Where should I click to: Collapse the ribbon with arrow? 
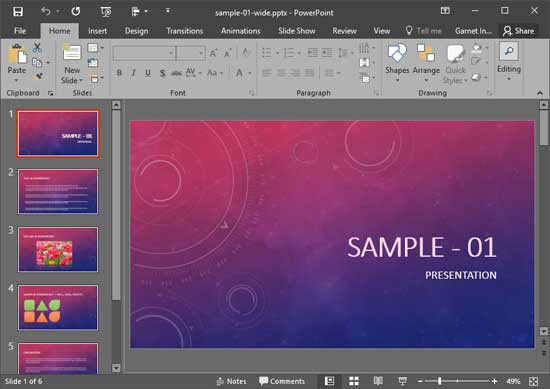click(540, 93)
